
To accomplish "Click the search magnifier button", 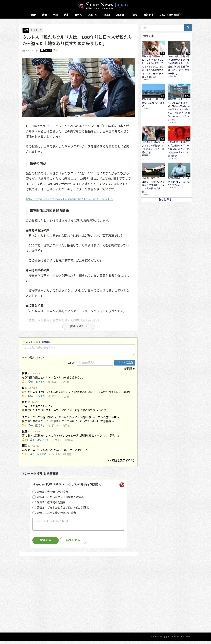I will [188, 27].
